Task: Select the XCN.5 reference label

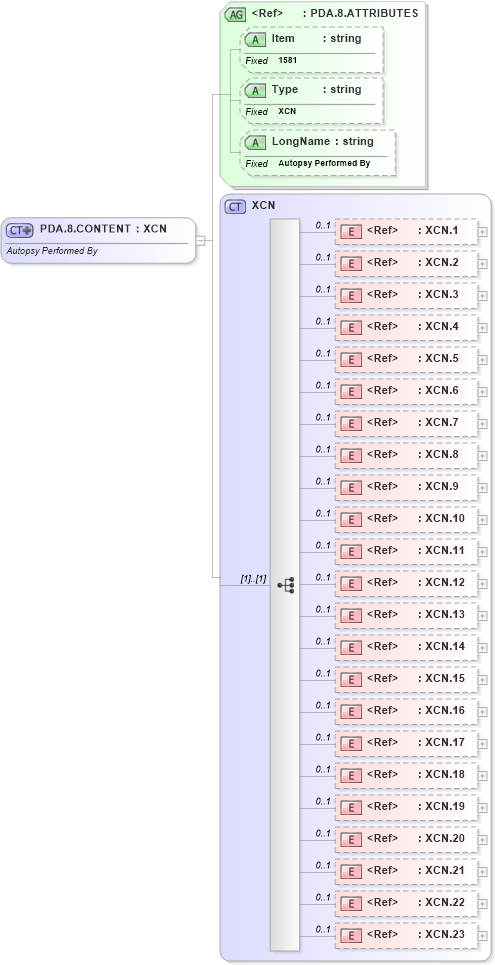Action: pos(412,358)
